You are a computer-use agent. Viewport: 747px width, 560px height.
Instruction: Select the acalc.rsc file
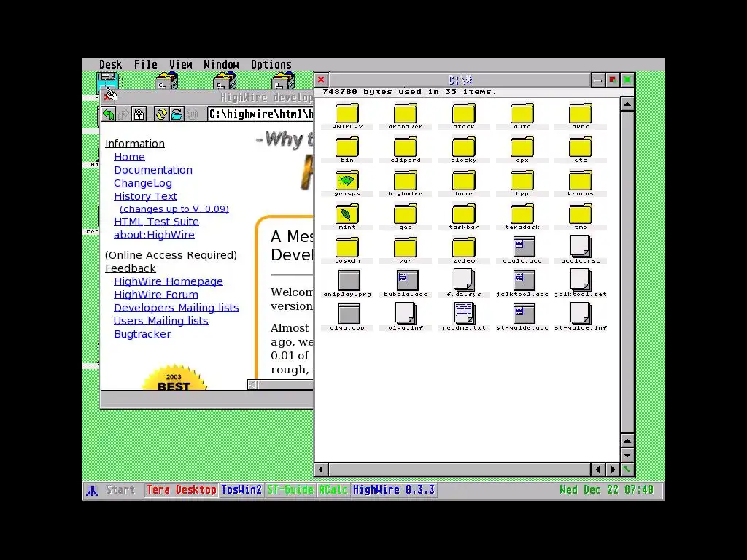(581, 250)
